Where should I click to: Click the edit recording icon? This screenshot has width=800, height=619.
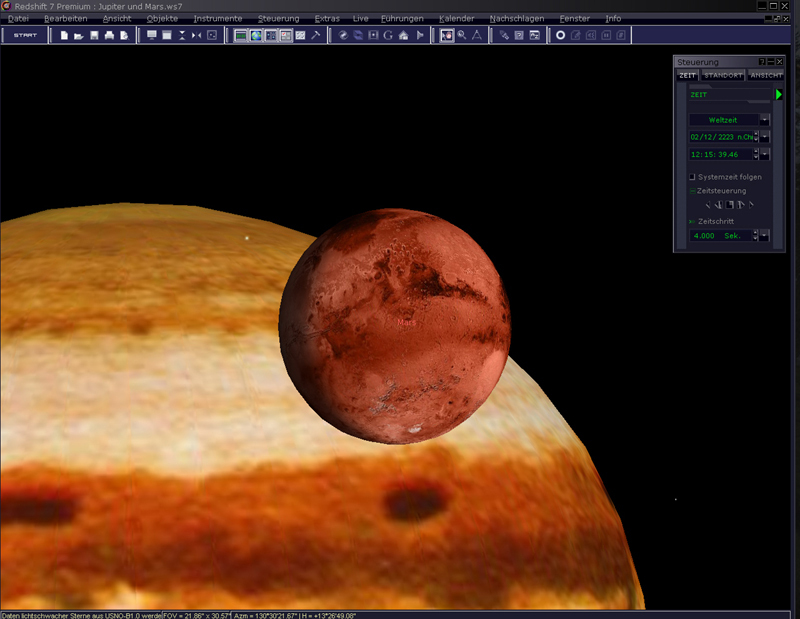pyautogui.click(x=576, y=35)
